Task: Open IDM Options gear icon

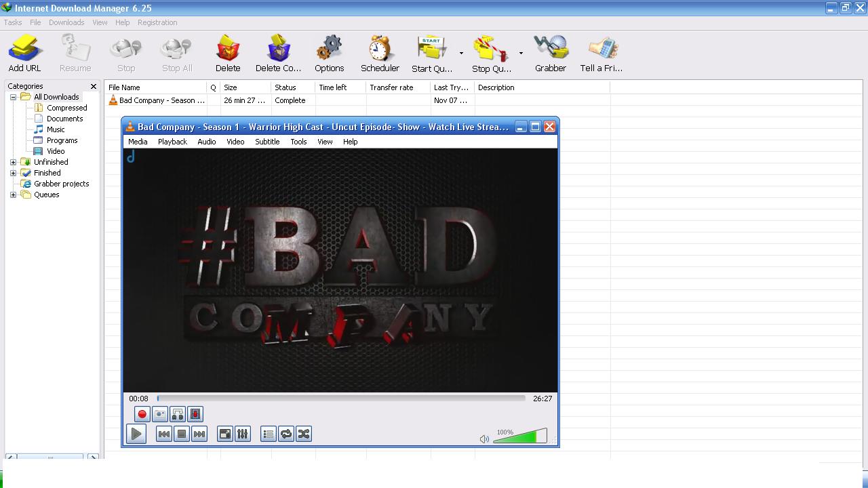Action: [x=329, y=49]
